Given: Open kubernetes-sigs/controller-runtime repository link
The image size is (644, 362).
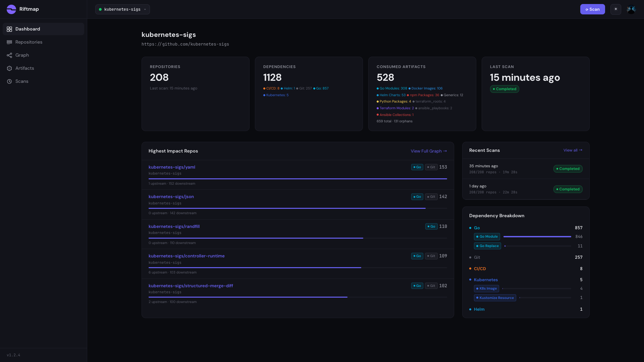Looking at the screenshot, I should pos(186,256).
